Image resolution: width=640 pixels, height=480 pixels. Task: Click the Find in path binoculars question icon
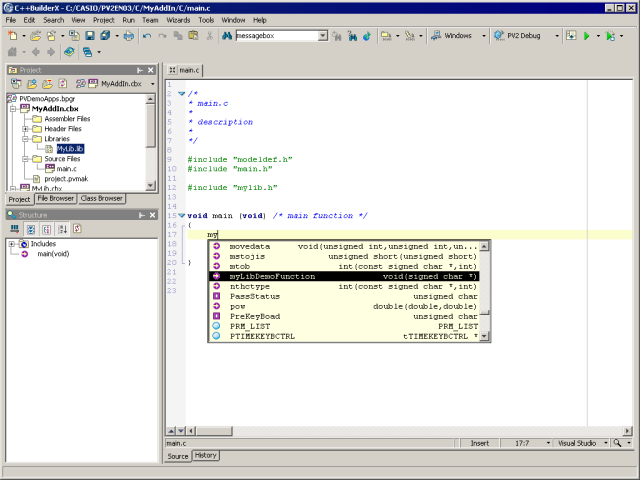click(x=352, y=36)
